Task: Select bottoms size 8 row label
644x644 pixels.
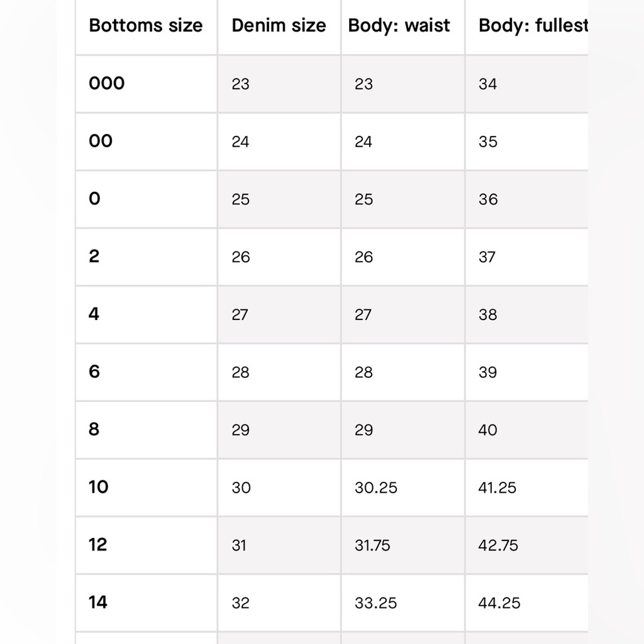Action: (94, 429)
